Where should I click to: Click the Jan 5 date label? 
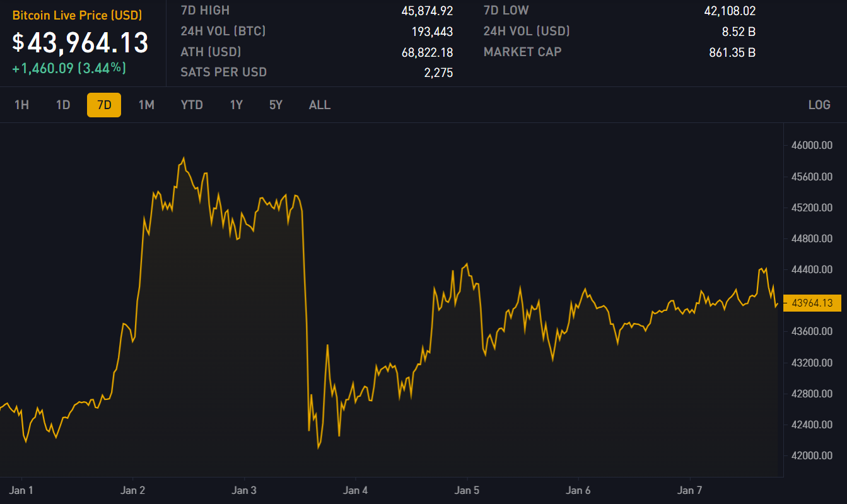(467, 490)
